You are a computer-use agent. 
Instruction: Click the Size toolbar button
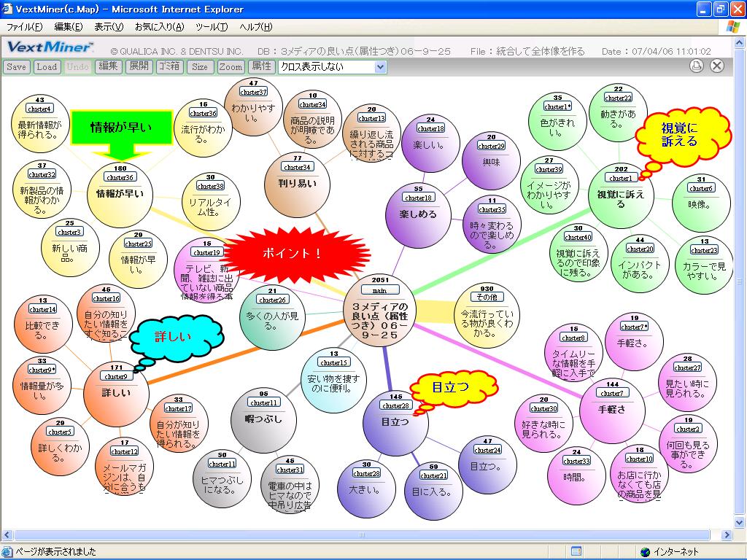(x=200, y=66)
